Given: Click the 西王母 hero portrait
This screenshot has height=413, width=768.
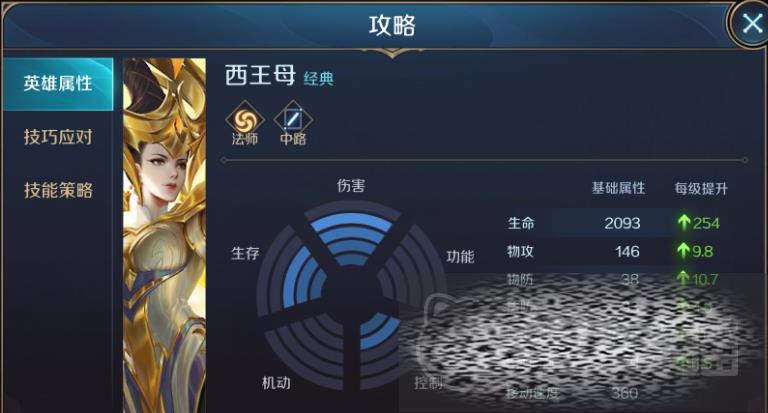Looking at the screenshot, I should point(165,235).
